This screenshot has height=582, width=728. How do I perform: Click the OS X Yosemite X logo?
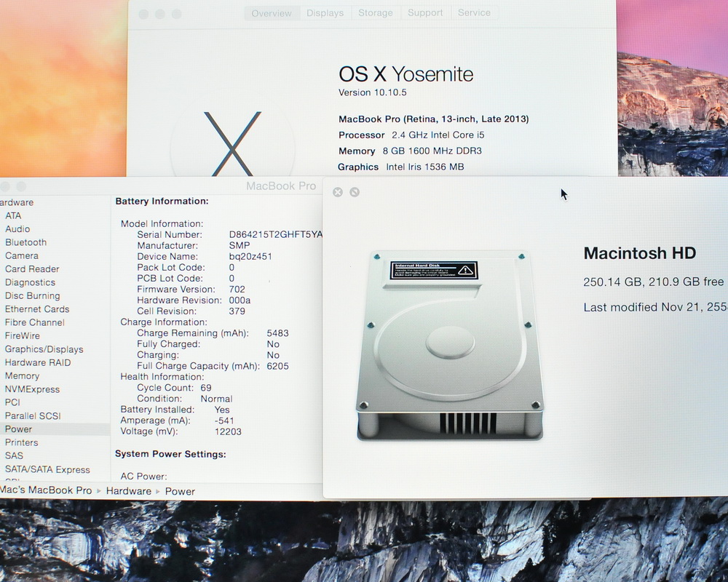[233, 143]
